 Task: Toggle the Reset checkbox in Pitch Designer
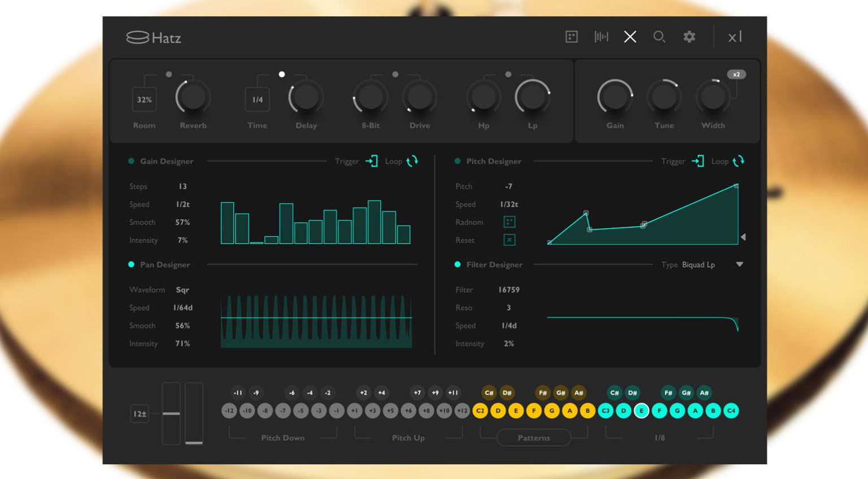(x=509, y=240)
